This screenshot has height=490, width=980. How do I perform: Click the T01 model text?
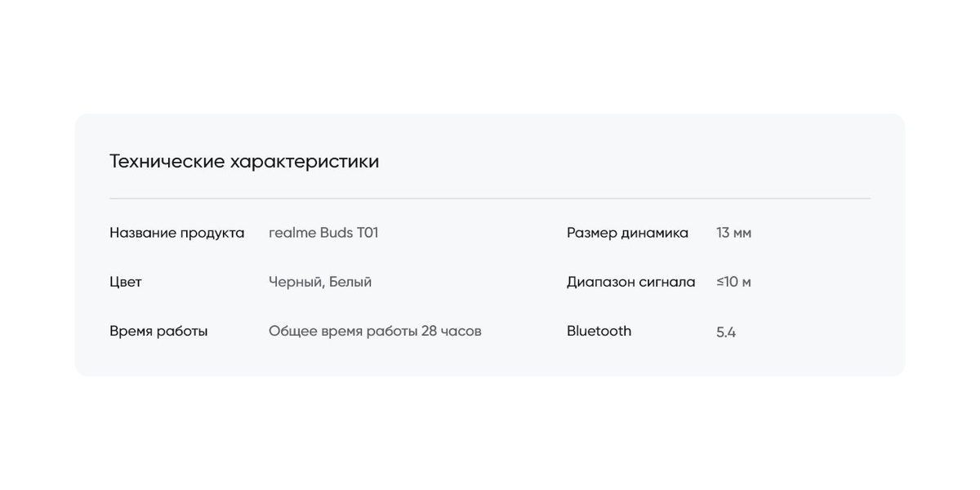pos(367,233)
